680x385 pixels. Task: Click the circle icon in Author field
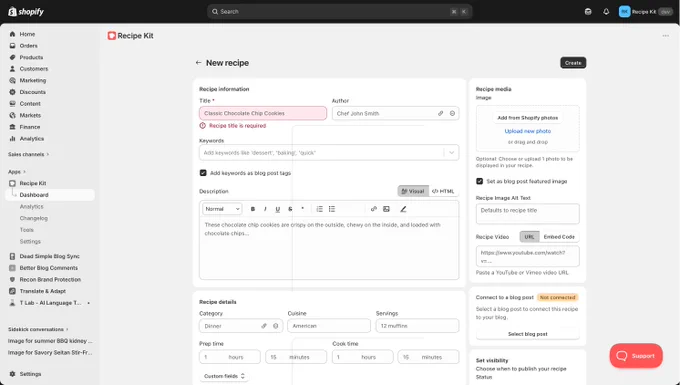point(452,113)
